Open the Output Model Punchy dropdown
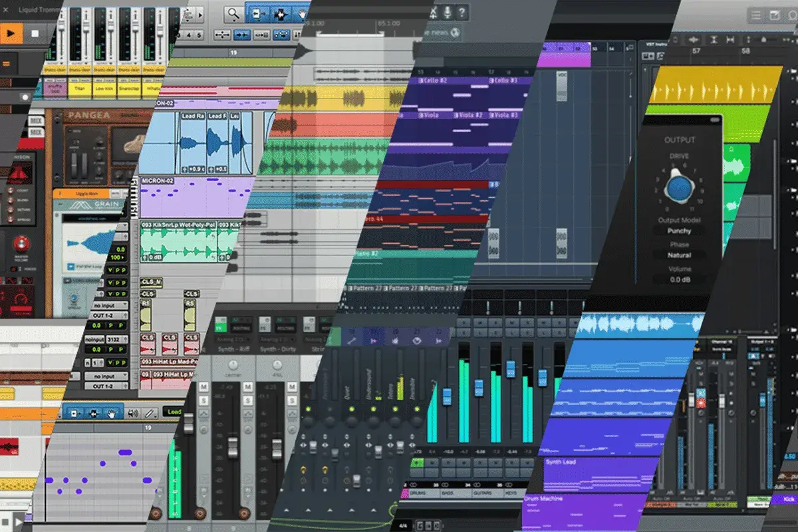The image size is (798, 532). coord(679,231)
